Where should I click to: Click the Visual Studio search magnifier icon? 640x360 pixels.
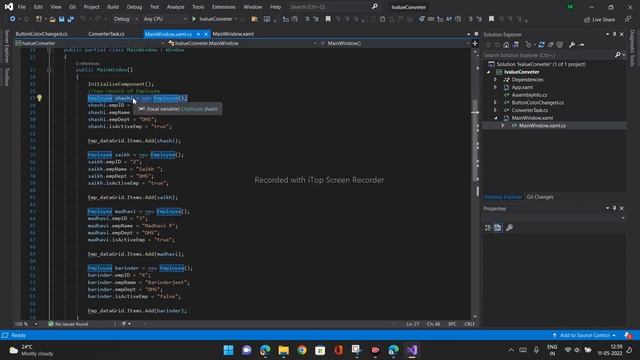coord(375,7)
